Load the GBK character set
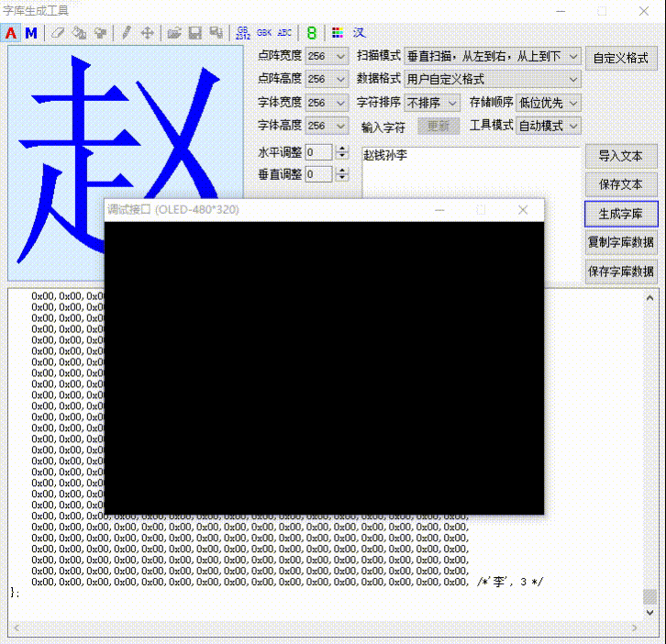The width and height of the screenshot is (666, 644). 264,33
